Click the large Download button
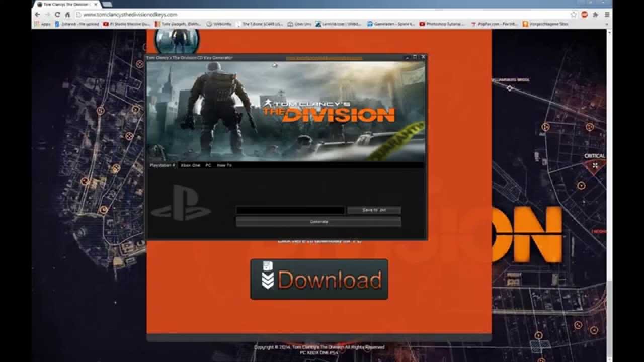Viewport: 644px width, 362px height. [x=319, y=279]
